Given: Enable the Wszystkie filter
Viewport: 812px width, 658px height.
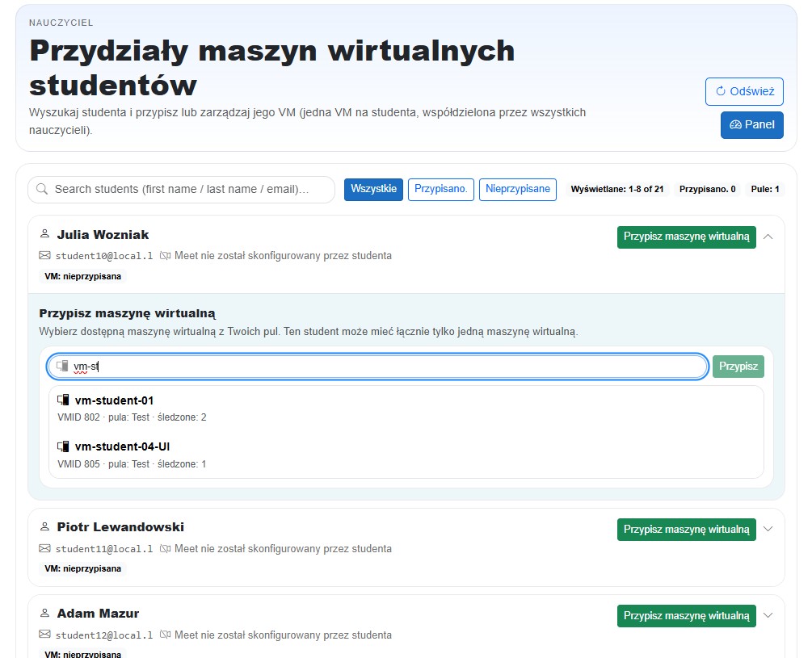Looking at the screenshot, I should 373,189.
